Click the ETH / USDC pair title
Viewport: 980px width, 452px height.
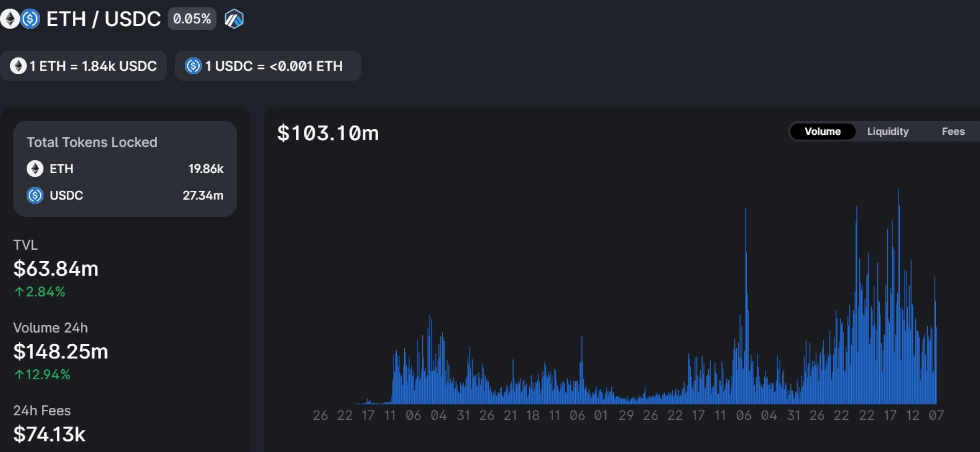pos(104,19)
